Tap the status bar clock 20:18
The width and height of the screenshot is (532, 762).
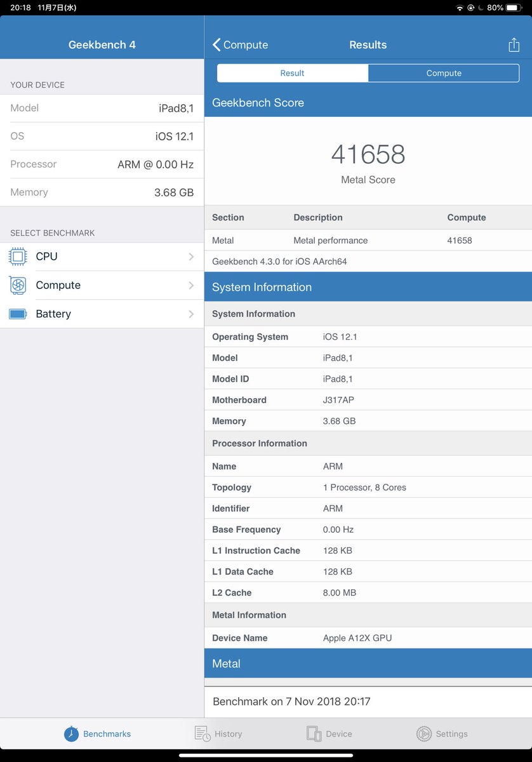[20, 8]
